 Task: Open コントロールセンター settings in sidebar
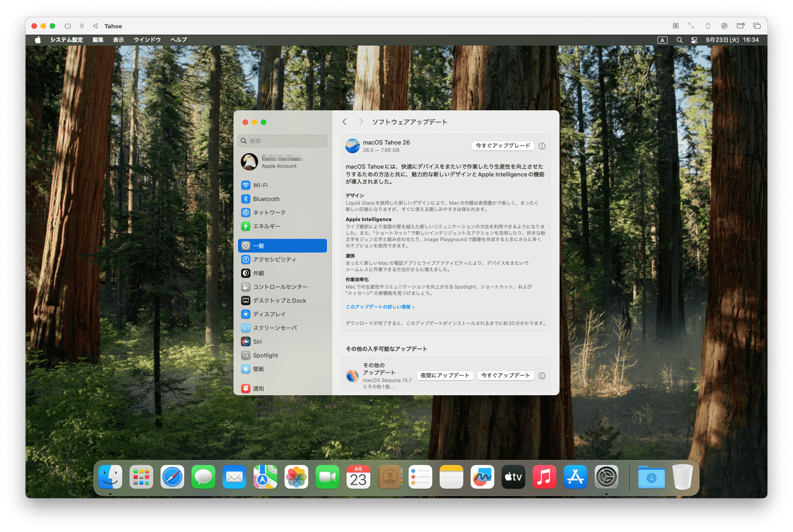(x=282, y=287)
